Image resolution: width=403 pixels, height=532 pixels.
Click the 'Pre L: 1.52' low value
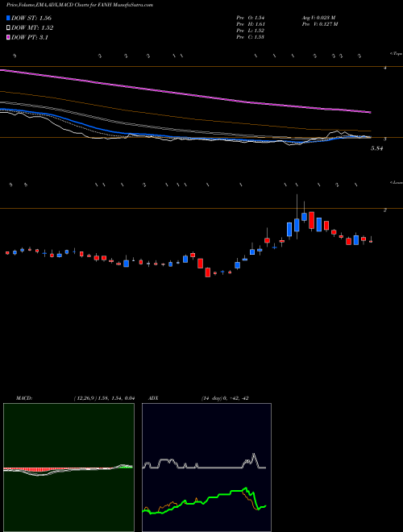tap(251, 31)
